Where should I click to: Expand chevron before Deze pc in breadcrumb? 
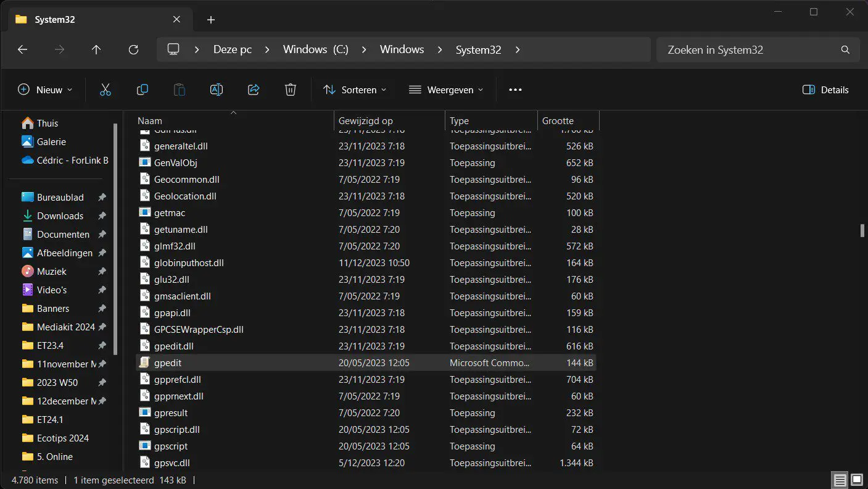(197, 50)
